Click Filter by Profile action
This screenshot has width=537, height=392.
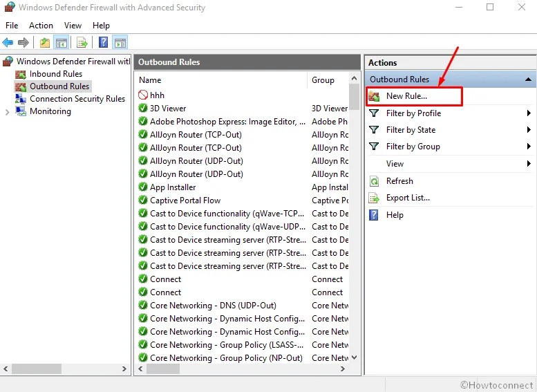[x=413, y=113]
